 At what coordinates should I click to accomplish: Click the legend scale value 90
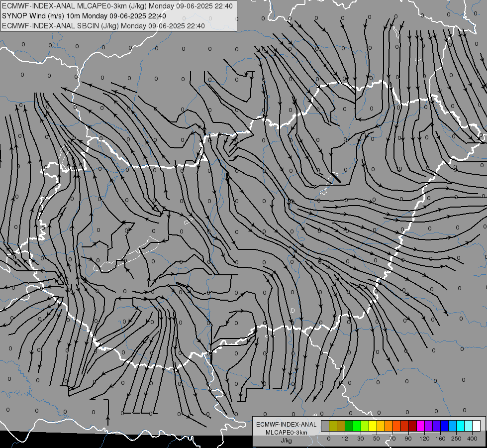[408, 439]
